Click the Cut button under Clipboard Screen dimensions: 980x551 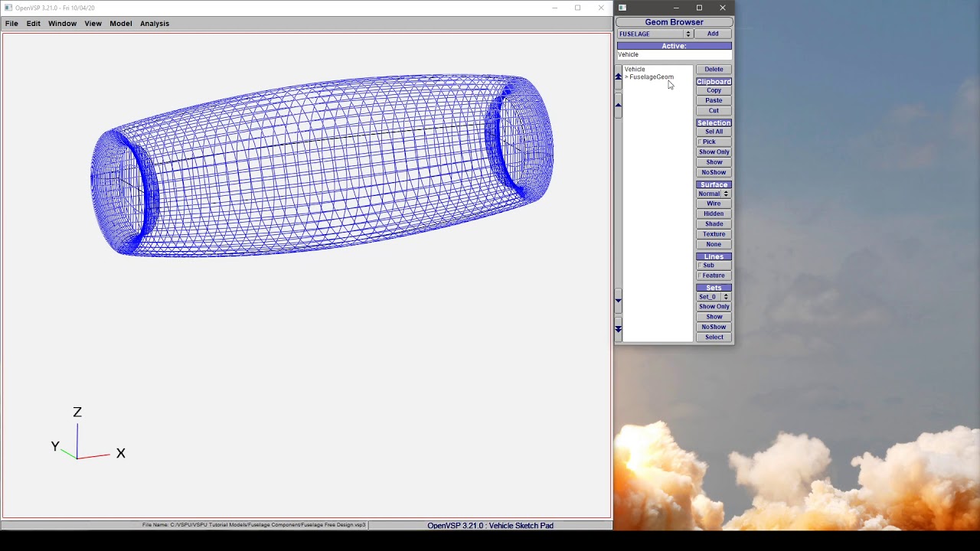pos(714,111)
